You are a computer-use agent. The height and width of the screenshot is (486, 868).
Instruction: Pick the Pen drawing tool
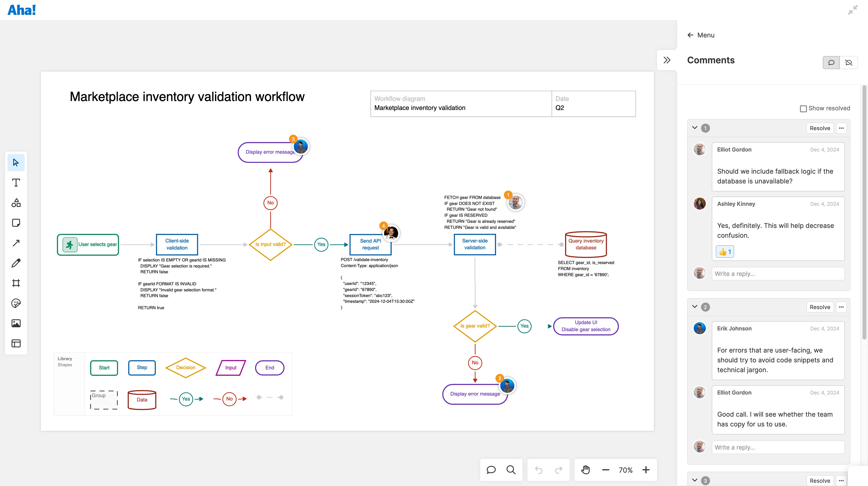click(x=16, y=263)
